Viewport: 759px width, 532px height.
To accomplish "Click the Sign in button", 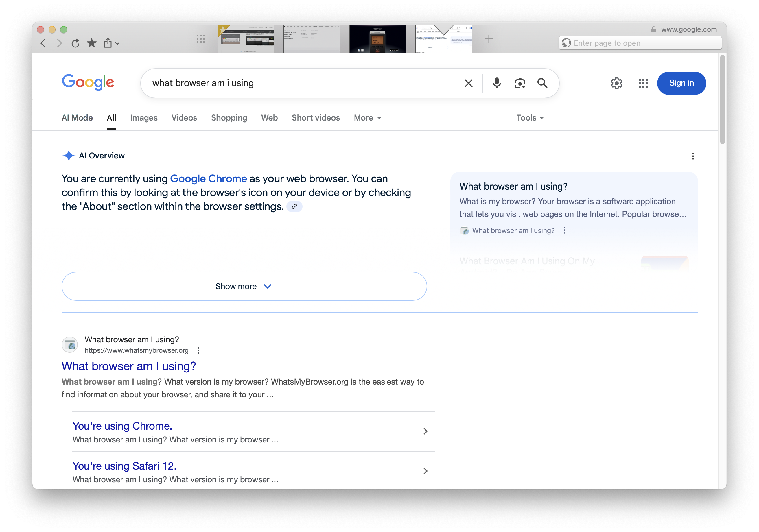I will click(x=681, y=83).
